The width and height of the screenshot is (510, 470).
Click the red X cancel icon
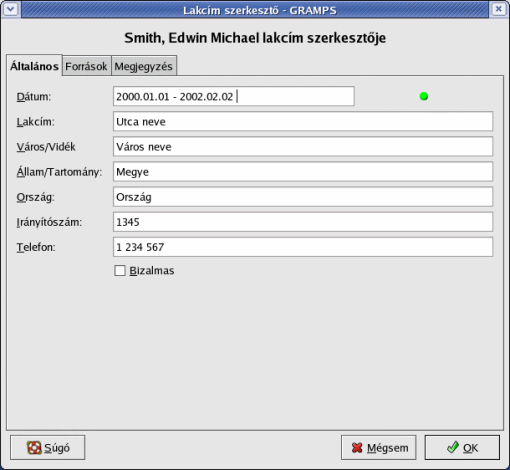tap(357, 448)
